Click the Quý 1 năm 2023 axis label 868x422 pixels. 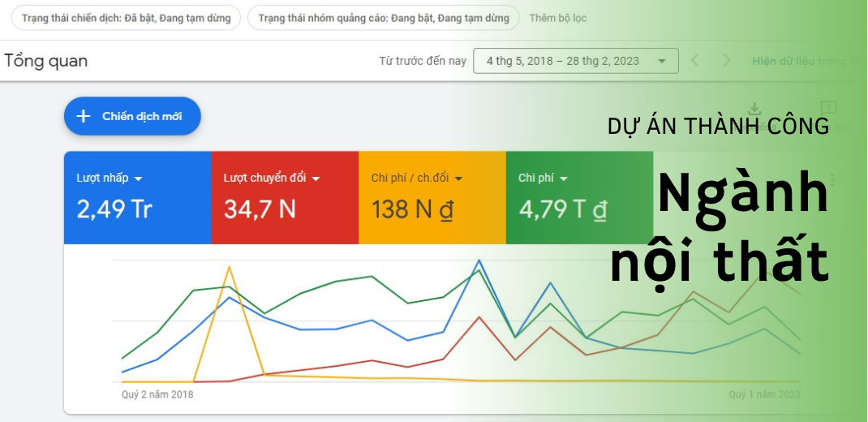click(764, 394)
